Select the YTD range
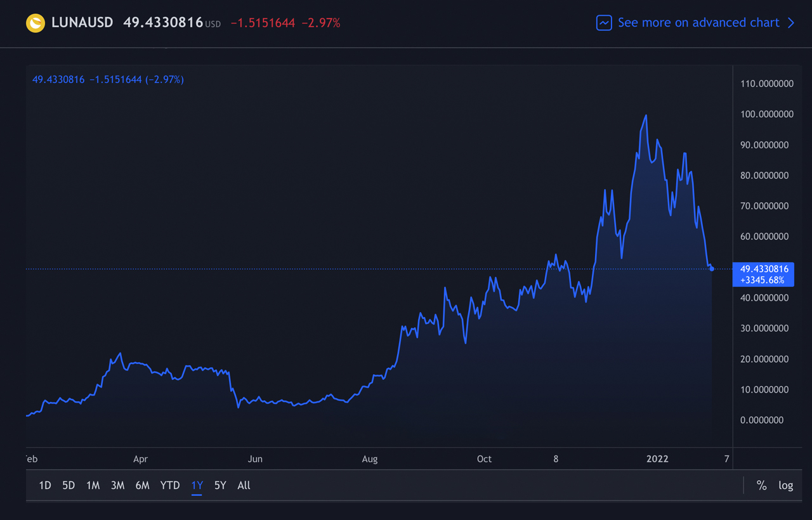 (x=169, y=485)
